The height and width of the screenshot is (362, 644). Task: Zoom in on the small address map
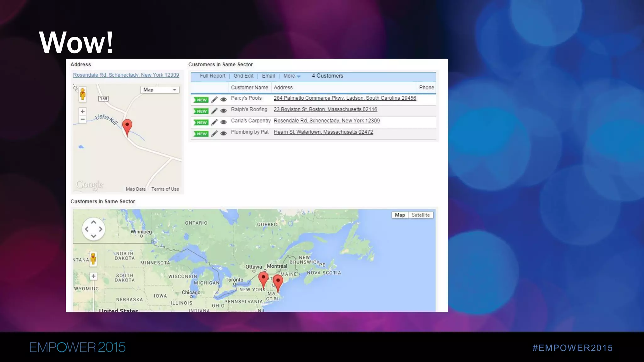83,111
